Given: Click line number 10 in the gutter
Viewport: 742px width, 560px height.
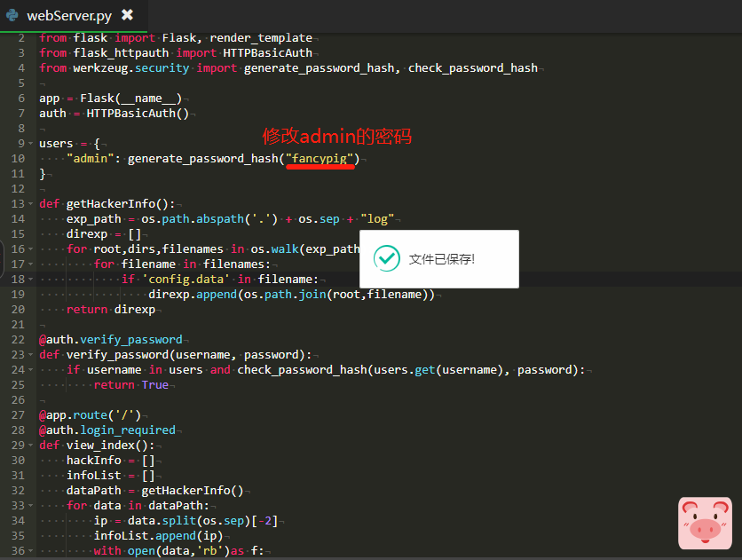Looking at the screenshot, I should (x=18, y=159).
